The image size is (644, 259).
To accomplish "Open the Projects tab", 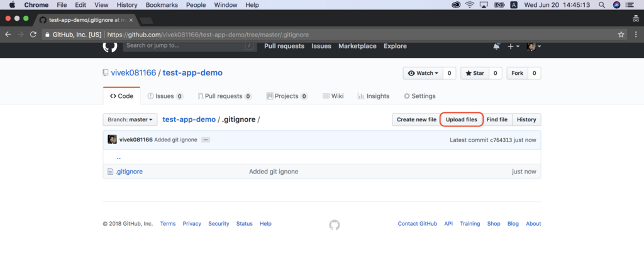I will (287, 96).
